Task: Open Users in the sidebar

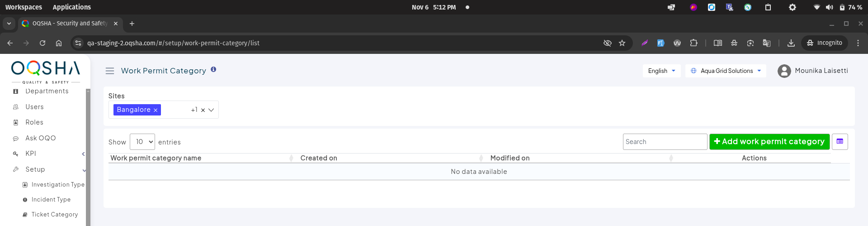Action: (x=34, y=107)
